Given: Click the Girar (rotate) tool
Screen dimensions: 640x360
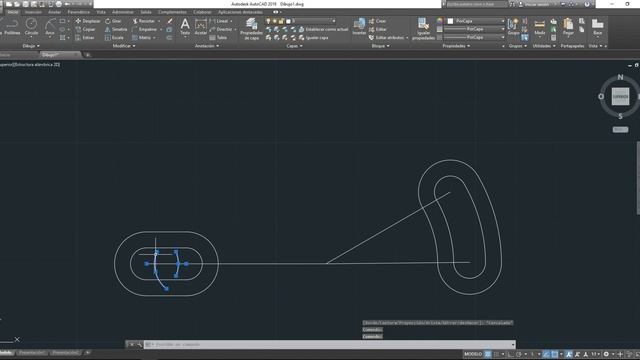Looking at the screenshot, I should (x=113, y=21).
